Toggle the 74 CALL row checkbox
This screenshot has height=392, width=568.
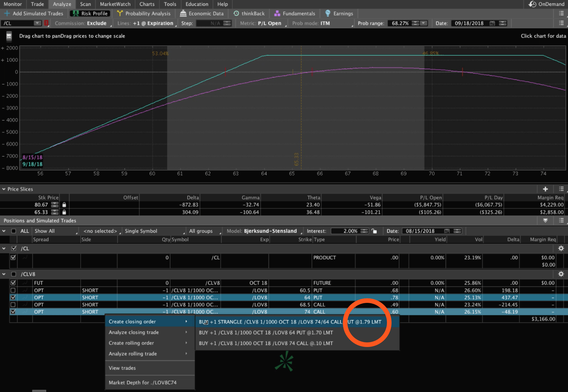point(13,312)
